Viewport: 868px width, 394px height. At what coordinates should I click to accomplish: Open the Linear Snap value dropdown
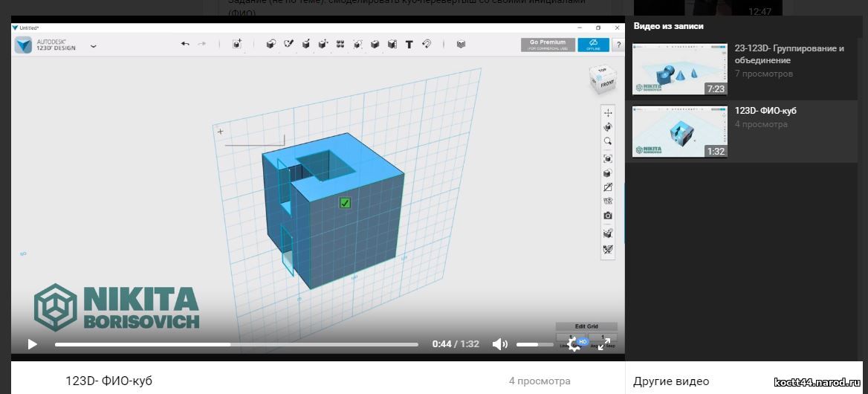tap(571, 337)
